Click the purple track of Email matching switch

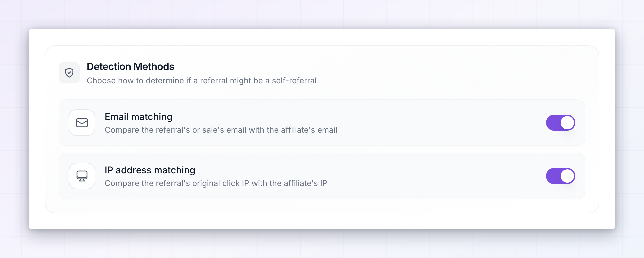click(x=553, y=123)
